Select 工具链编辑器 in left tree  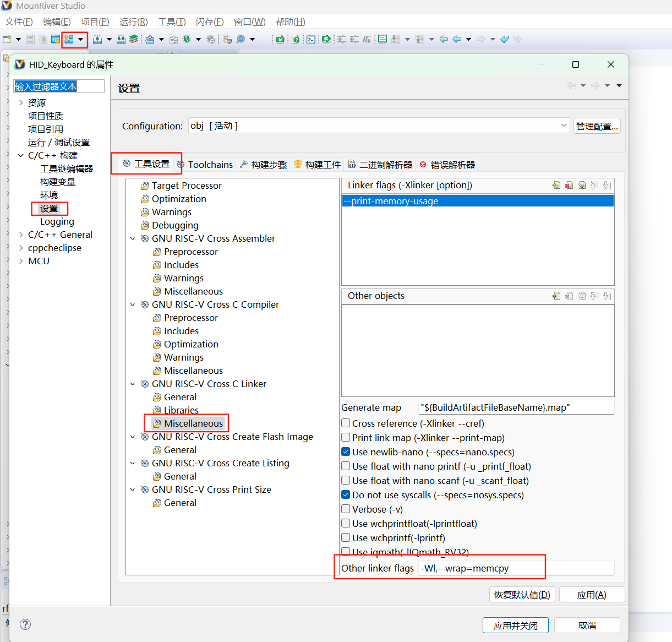67,168
